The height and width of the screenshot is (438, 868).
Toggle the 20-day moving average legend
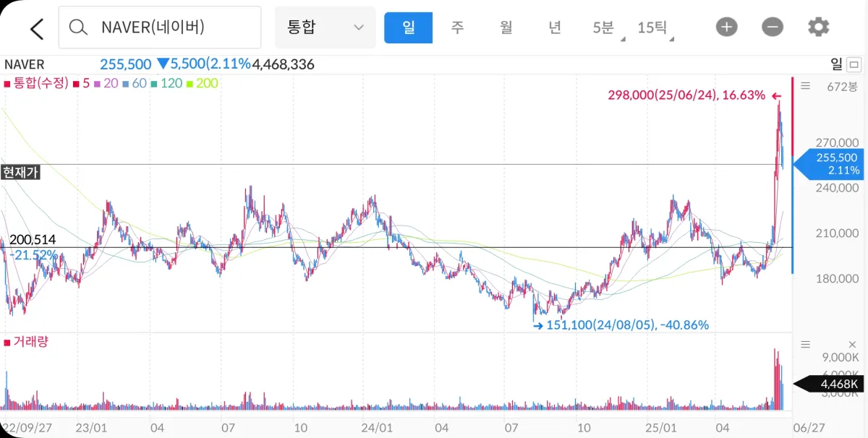pos(108,84)
